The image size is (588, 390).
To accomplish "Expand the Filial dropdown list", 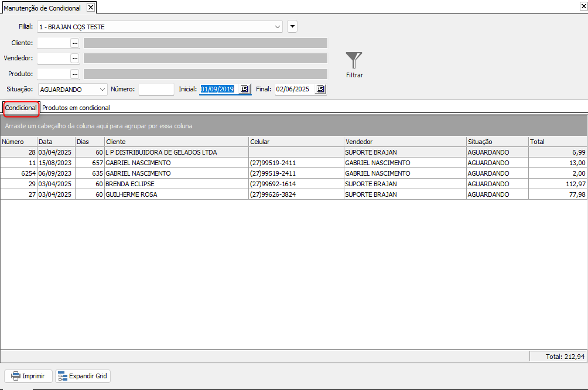I will [x=278, y=27].
